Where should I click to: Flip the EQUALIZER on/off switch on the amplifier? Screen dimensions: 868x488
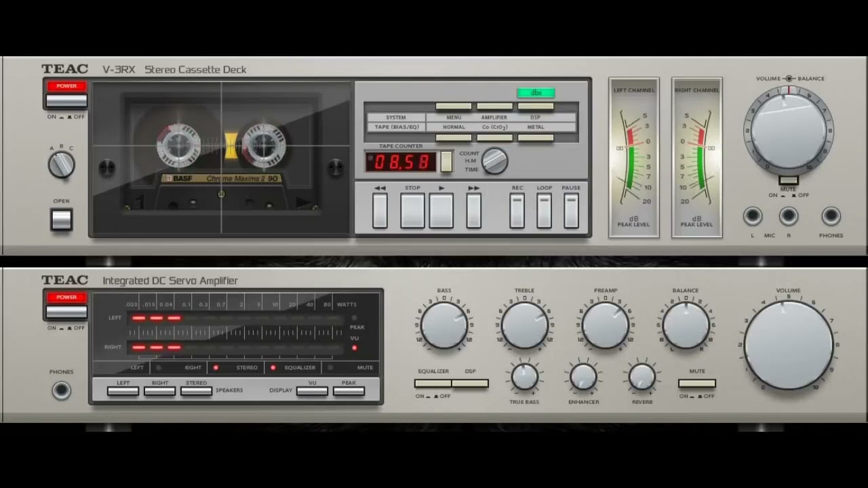tap(433, 384)
